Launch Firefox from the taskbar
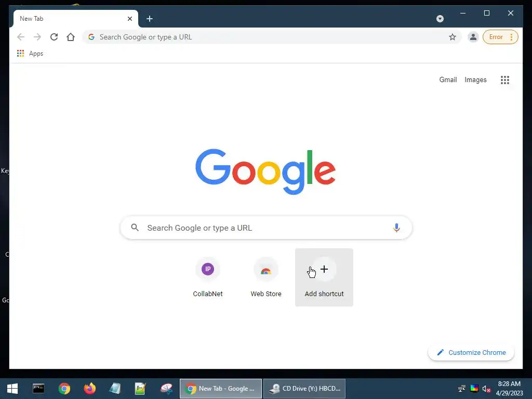Viewport: 532px width, 399px height. [89, 389]
